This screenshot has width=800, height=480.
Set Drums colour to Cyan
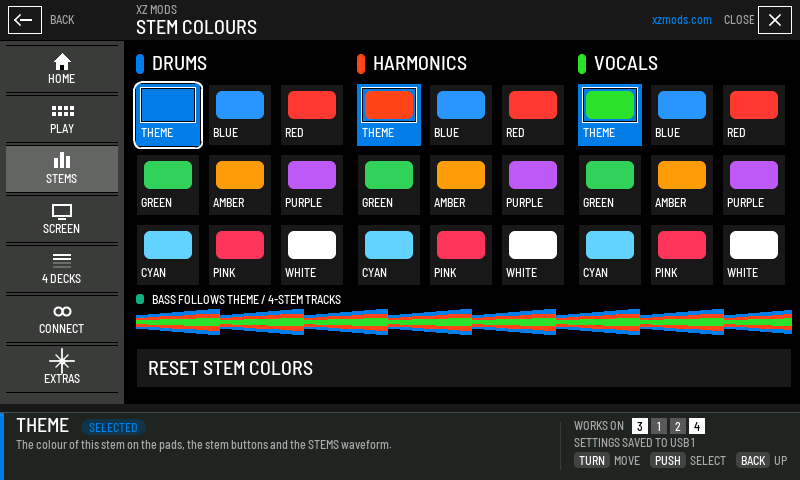coord(168,255)
